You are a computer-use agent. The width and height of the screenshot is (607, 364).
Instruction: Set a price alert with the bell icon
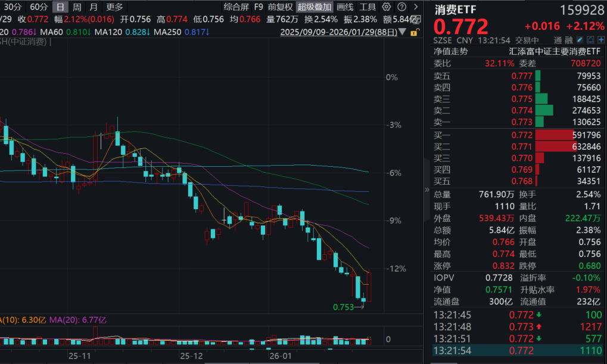[x=590, y=39]
